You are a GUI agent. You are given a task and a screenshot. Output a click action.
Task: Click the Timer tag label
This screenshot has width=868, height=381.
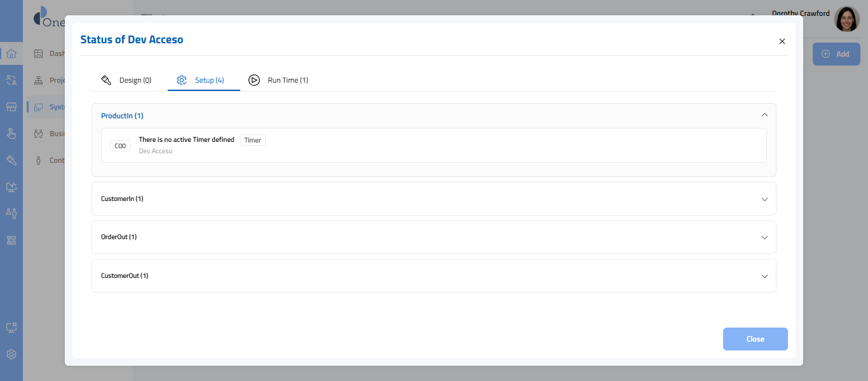(252, 140)
